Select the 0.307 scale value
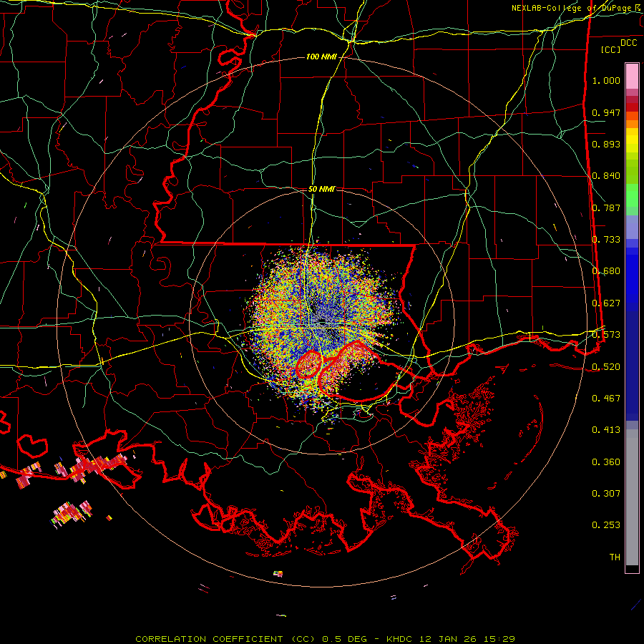Image resolution: width=644 pixels, height=644 pixels. click(606, 493)
